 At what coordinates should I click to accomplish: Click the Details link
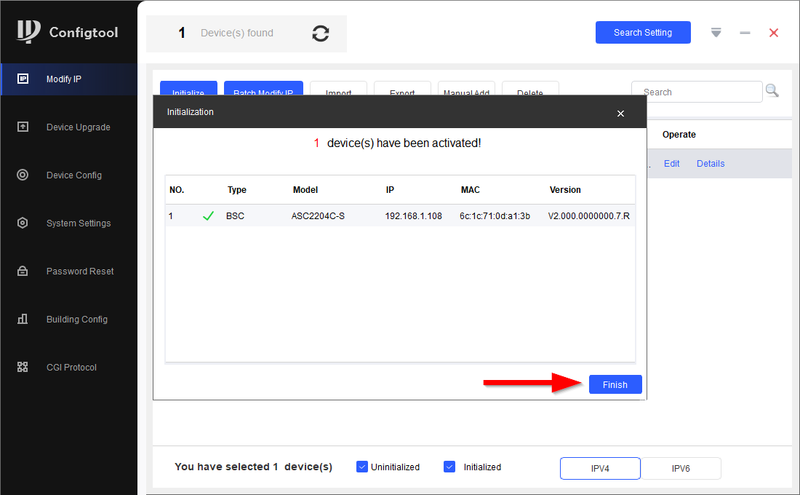(x=710, y=163)
